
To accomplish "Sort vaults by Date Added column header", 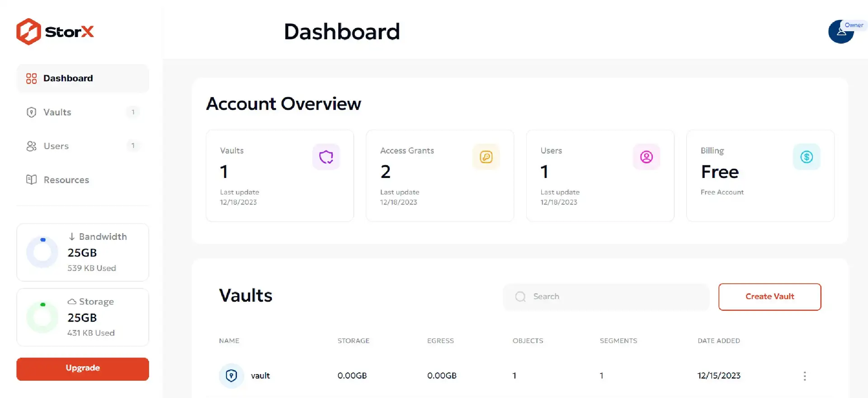I will pyautogui.click(x=718, y=341).
